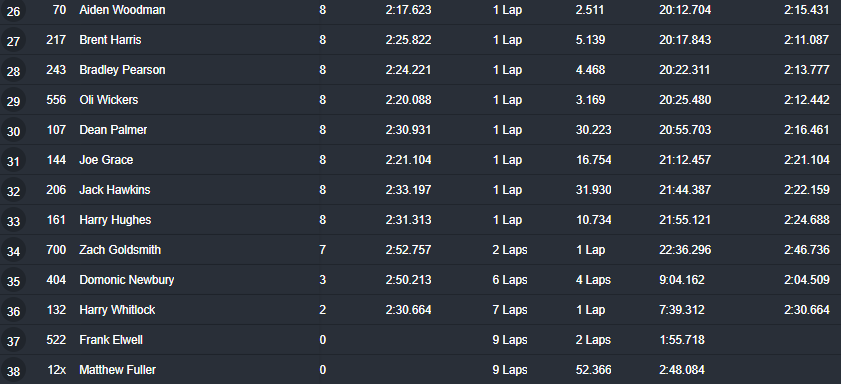Image resolution: width=841 pixels, height=384 pixels.
Task: Click position badge 26
Action: pos(13,11)
